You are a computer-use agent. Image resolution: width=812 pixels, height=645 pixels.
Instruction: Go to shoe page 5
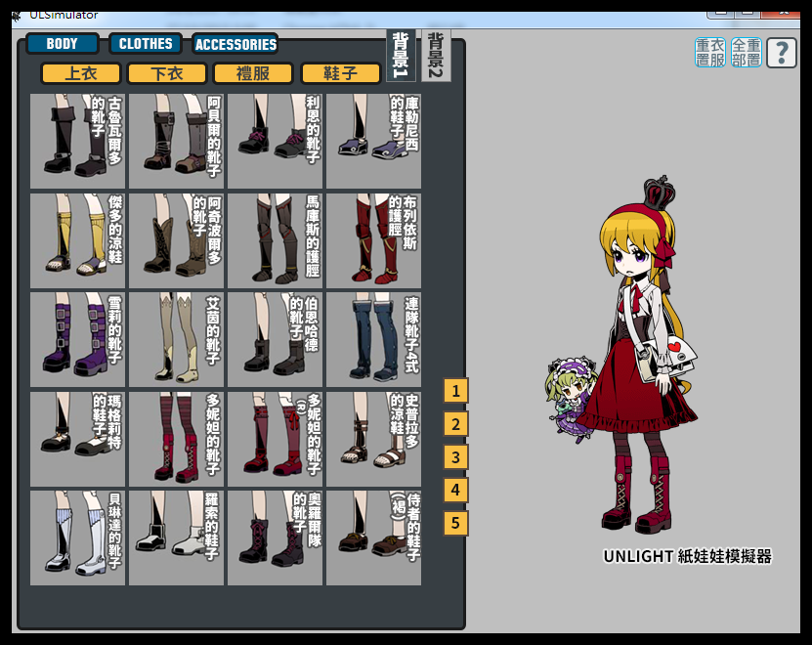(x=455, y=523)
